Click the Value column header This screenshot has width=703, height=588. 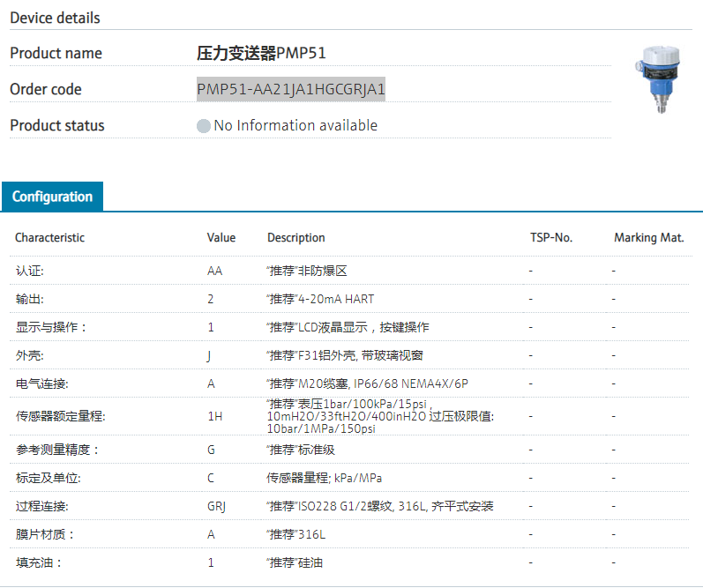point(221,238)
